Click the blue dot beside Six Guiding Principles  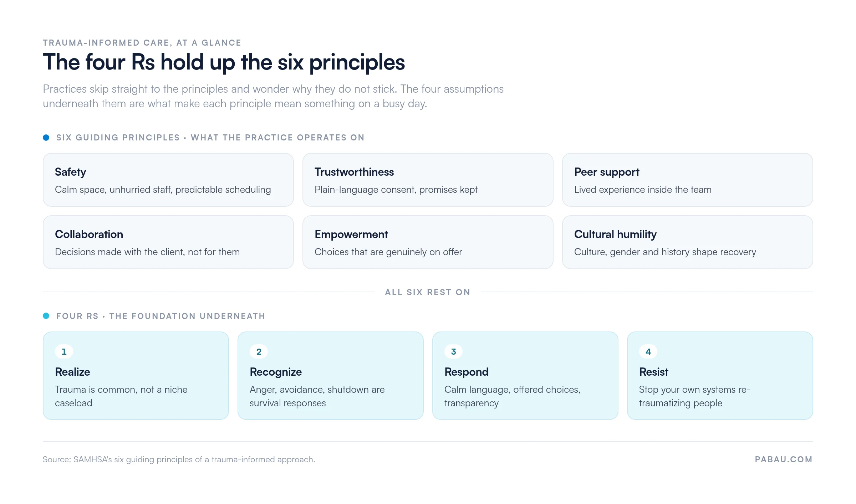[46, 138]
